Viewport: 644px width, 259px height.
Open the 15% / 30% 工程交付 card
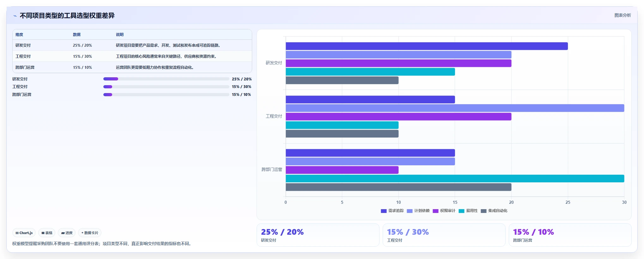pos(444,235)
